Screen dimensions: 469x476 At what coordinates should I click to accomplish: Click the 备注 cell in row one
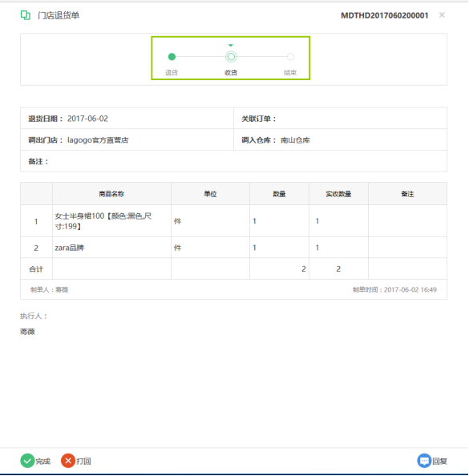(407, 221)
